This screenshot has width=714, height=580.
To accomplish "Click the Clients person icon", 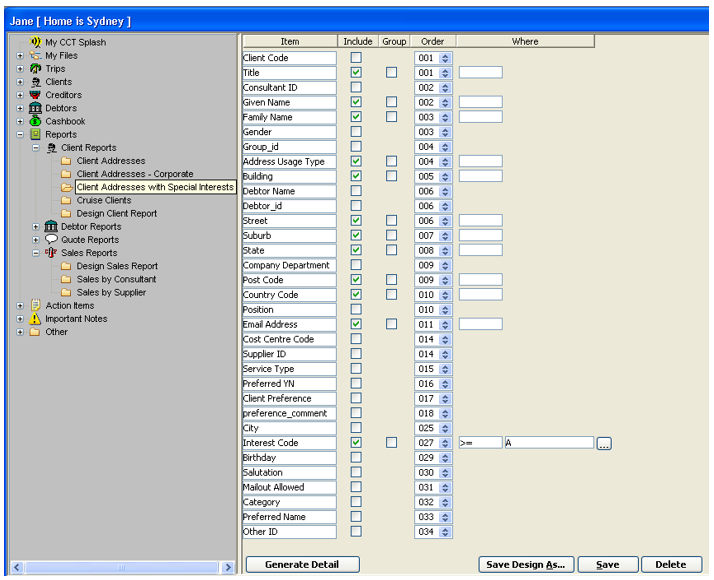I will point(36,81).
